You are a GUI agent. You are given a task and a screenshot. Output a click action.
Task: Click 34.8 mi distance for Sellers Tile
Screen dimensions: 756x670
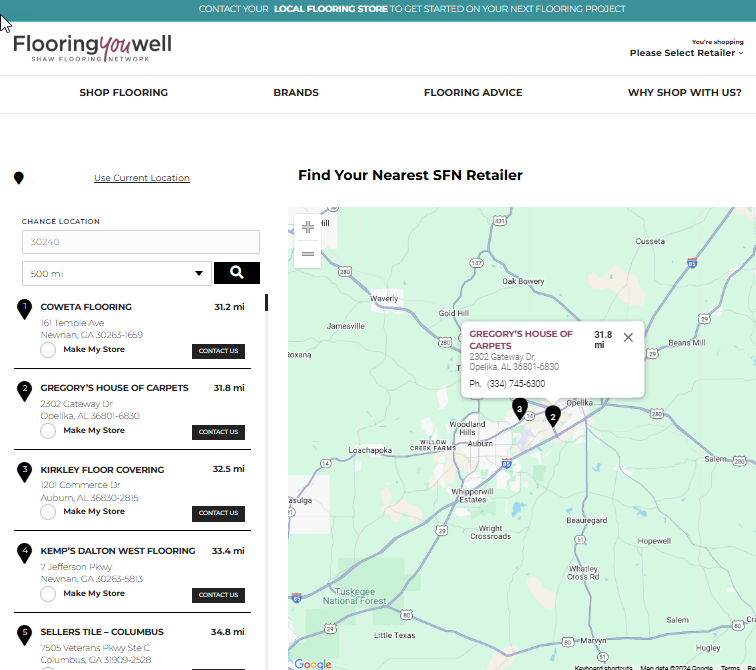228,632
